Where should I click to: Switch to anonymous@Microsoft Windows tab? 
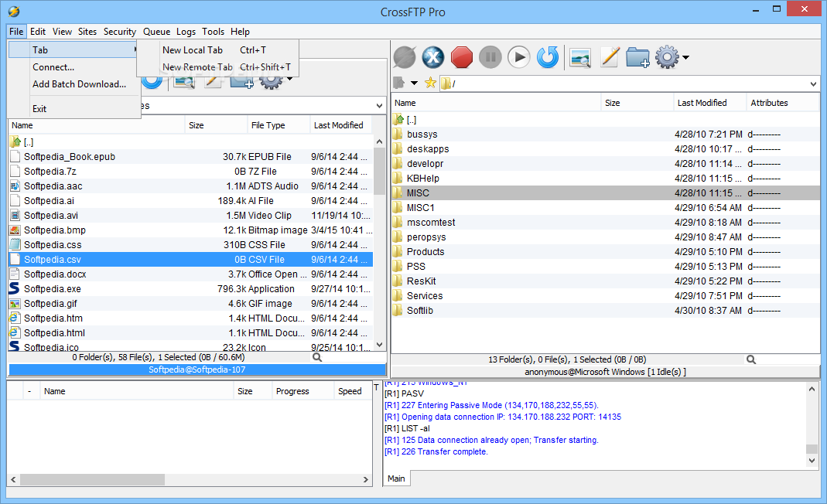605,372
